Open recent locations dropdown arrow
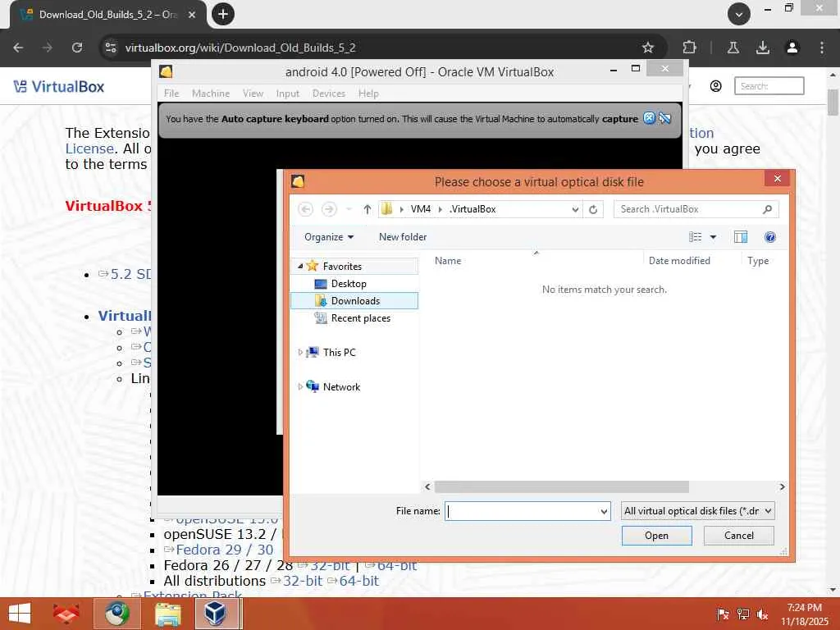840x630 pixels. pos(349,209)
